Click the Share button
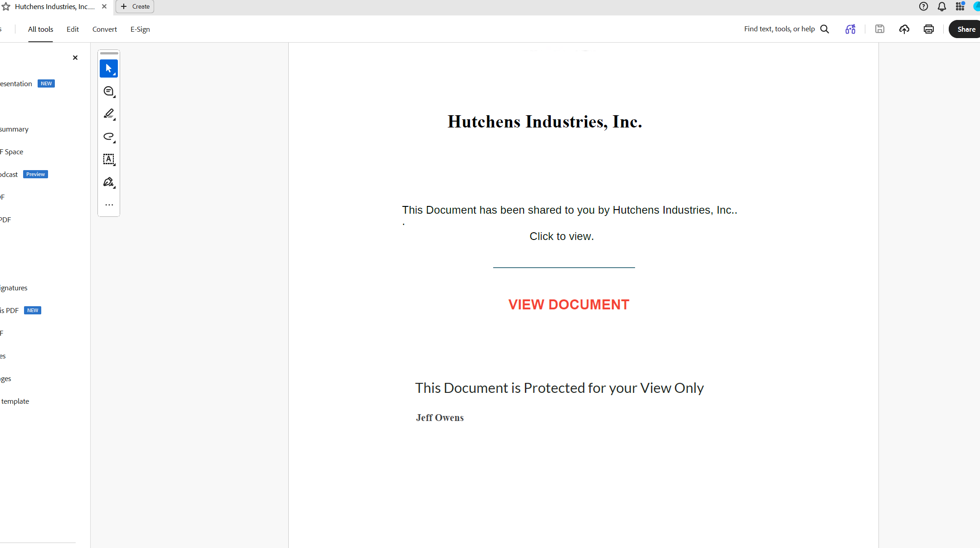980x548 pixels. [x=965, y=29]
